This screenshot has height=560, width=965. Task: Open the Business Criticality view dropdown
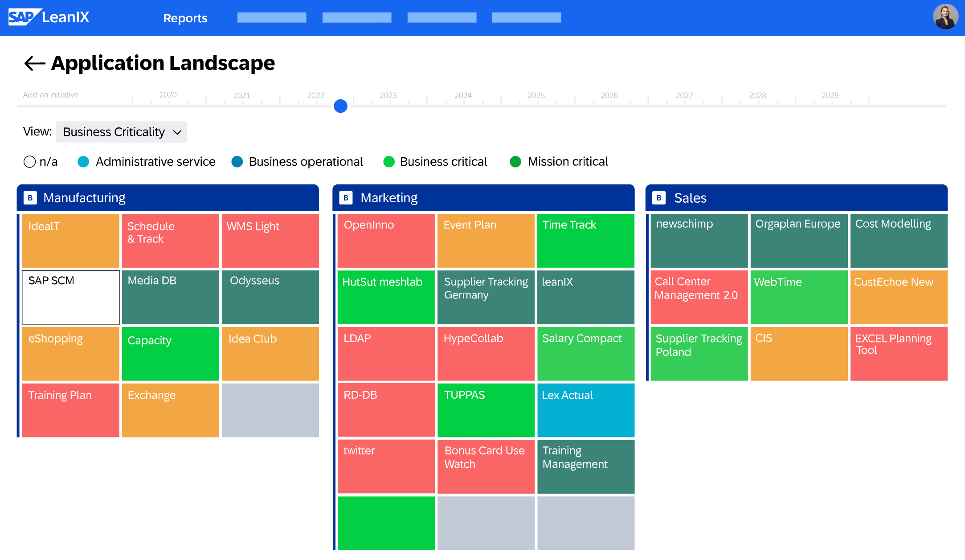click(x=121, y=132)
